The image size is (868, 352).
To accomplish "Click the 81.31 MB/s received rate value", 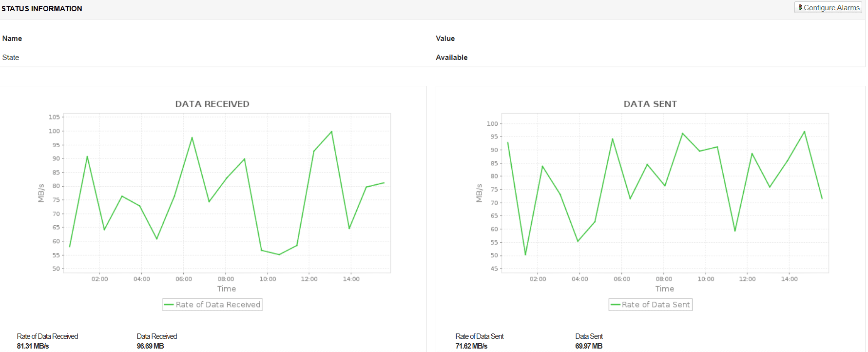I will 33,346.
